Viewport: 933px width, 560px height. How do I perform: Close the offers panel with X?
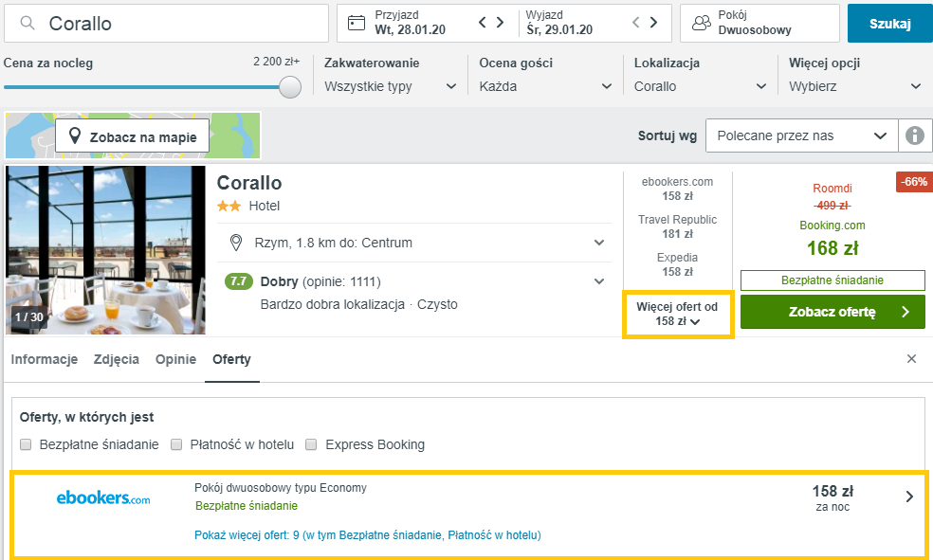pyautogui.click(x=911, y=358)
